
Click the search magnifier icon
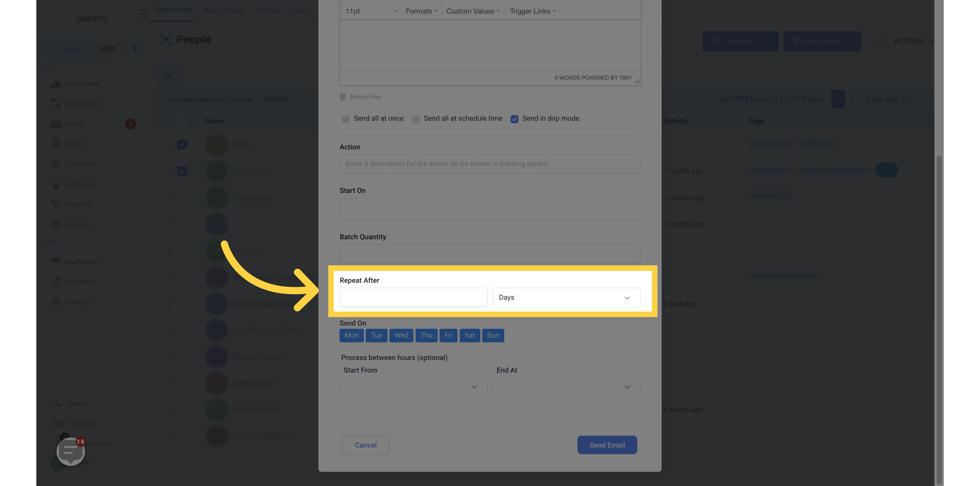coord(50,49)
